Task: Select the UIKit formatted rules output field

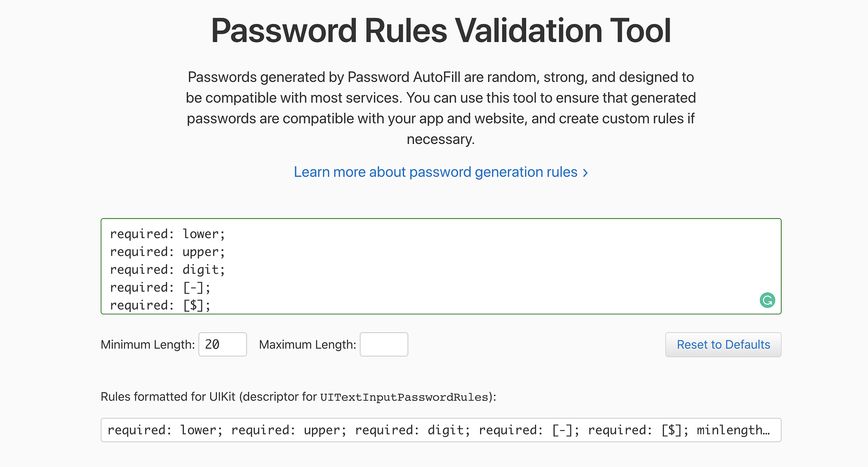Action: (441, 430)
